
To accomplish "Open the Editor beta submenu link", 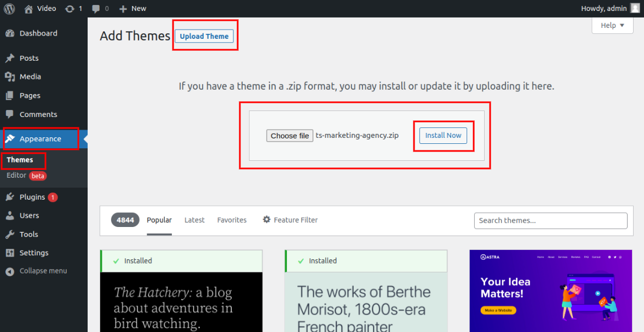I will coord(16,176).
